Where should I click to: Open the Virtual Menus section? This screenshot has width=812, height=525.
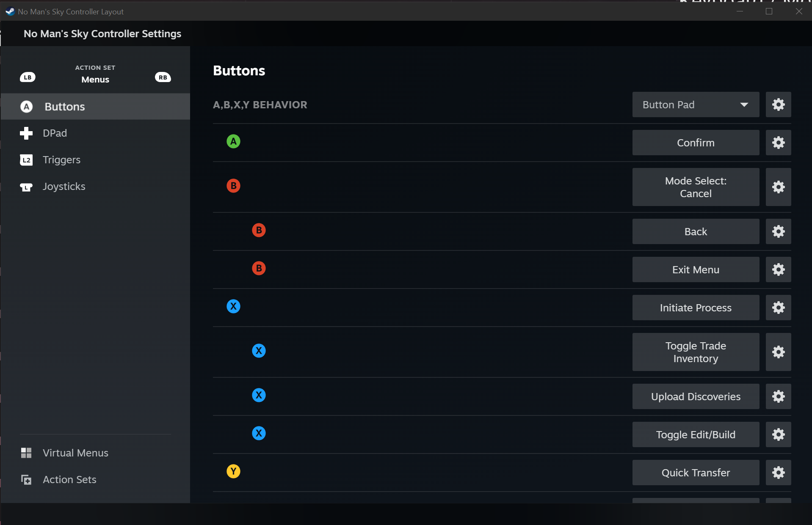(95, 453)
